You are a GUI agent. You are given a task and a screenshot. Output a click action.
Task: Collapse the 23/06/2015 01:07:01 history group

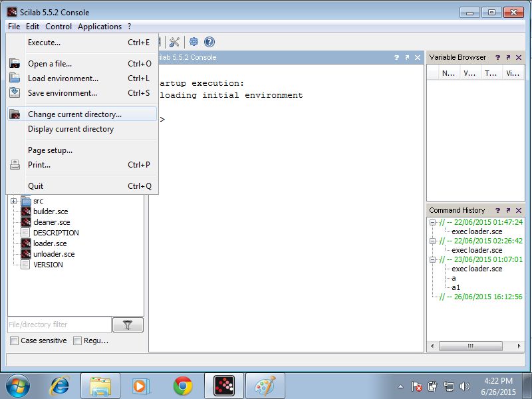[434, 258]
